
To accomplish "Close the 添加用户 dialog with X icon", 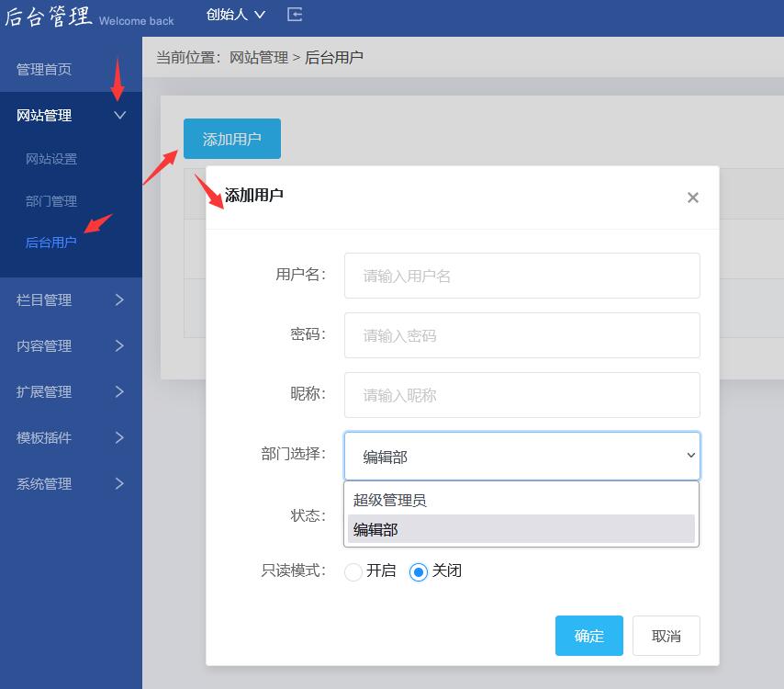I will (x=692, y=198).
